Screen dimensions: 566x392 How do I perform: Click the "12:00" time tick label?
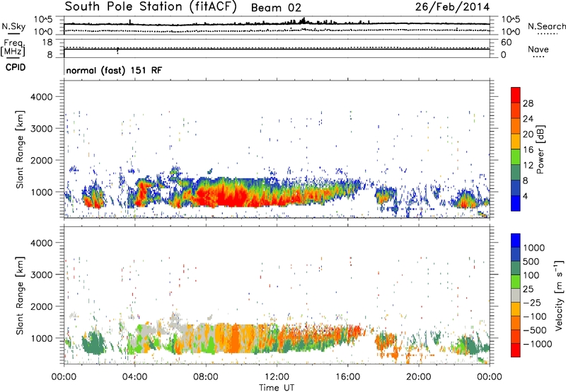(x=277, y=377)
